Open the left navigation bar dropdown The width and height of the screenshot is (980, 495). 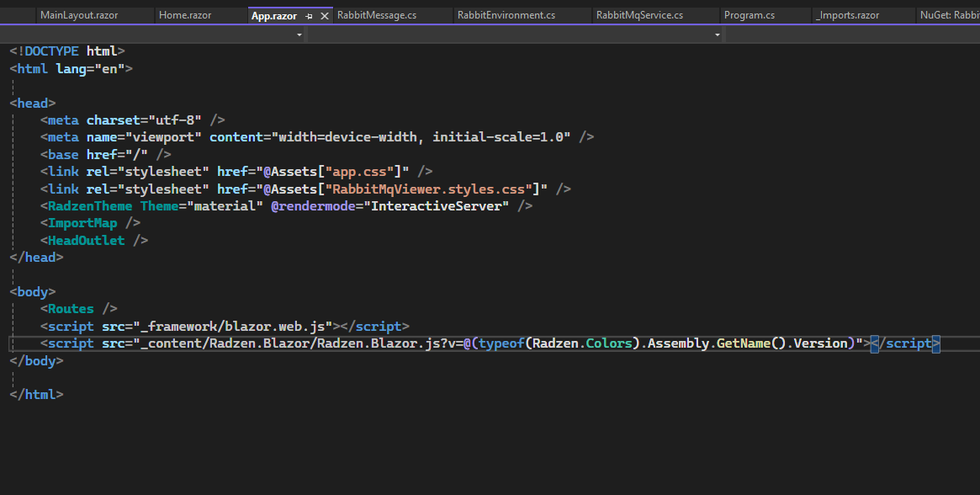tap(299, 35)
